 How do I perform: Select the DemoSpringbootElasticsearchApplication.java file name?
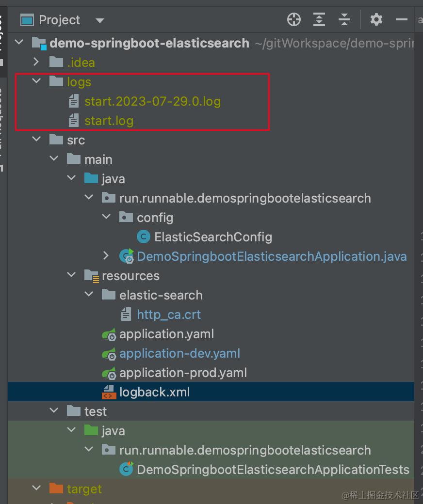tap(272, 256)
